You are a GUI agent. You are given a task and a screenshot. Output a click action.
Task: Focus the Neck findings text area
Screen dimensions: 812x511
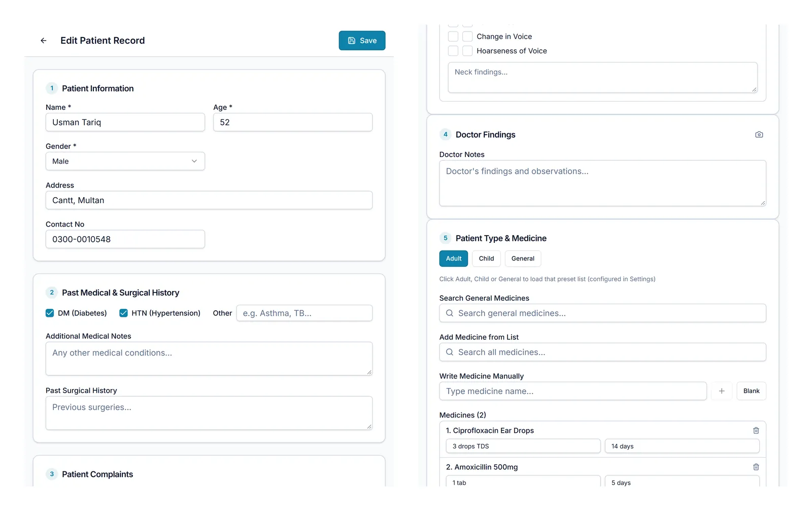point(603,78)
